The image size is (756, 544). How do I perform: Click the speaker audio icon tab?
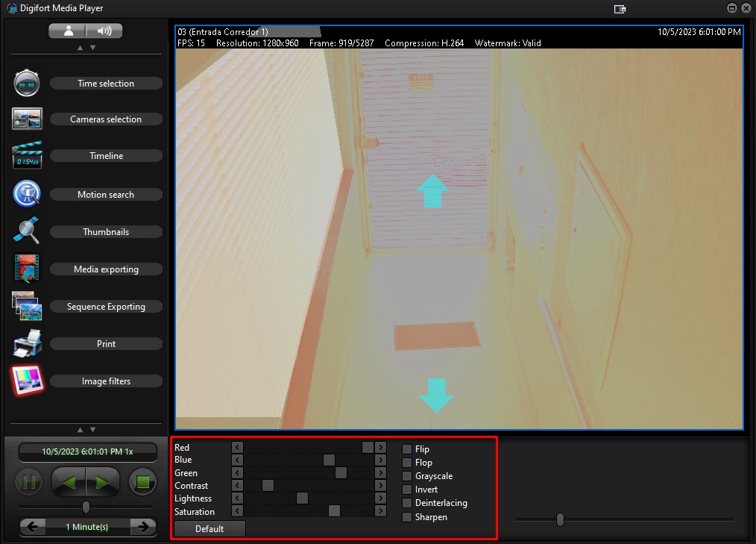click(x=104, y=31)
